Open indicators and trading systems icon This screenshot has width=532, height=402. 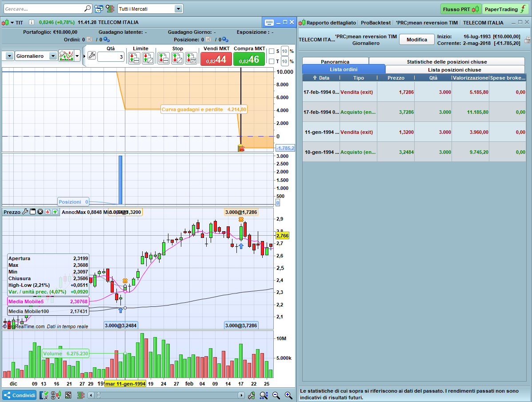point(66,56)
